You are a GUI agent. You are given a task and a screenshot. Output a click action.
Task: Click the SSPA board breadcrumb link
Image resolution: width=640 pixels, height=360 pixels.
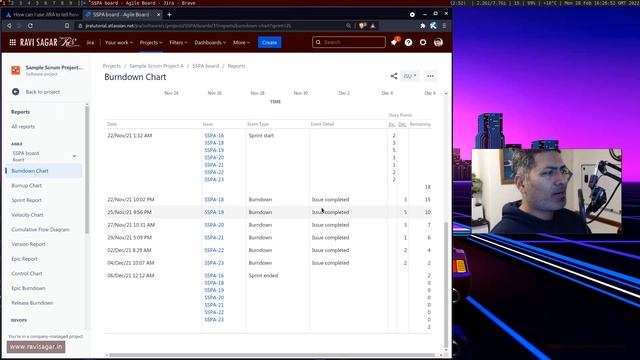click(205, 66)
